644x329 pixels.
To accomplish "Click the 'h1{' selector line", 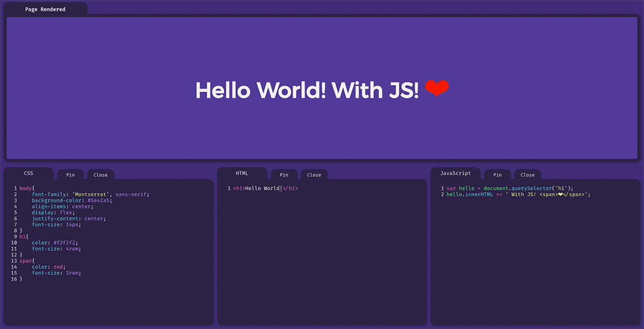I will click(24, 237).
